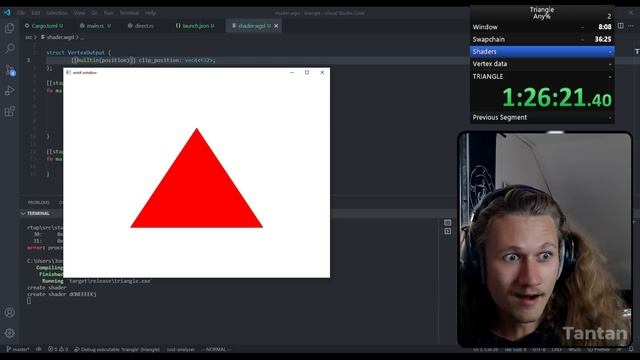Screen dimensions: 640x360
Task: Open the Source Control view
Action: point(10,70)
